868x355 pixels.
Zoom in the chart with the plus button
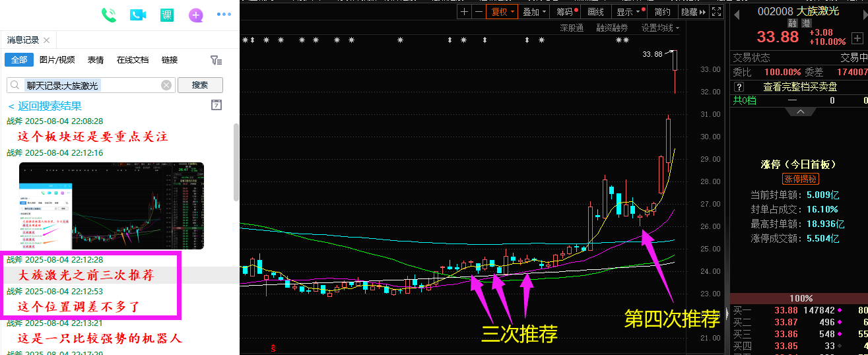(464, 12)
